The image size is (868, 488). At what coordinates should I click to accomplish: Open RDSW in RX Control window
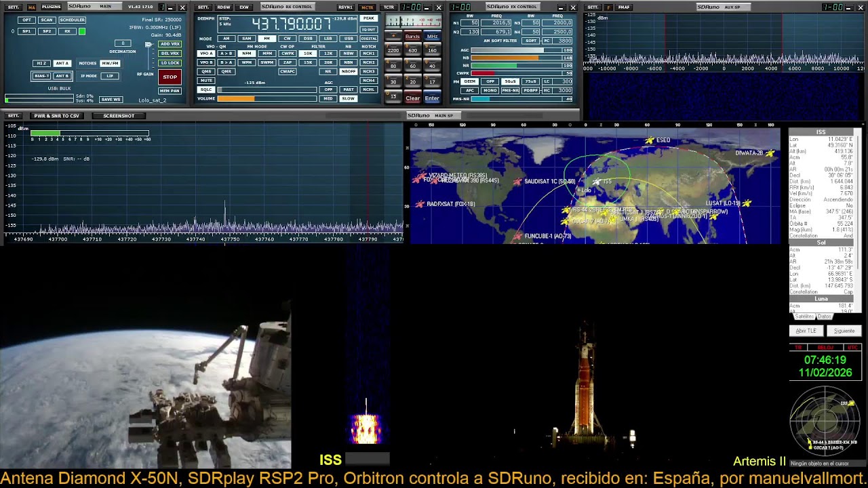pyautogui.click(x=223, y=7)
